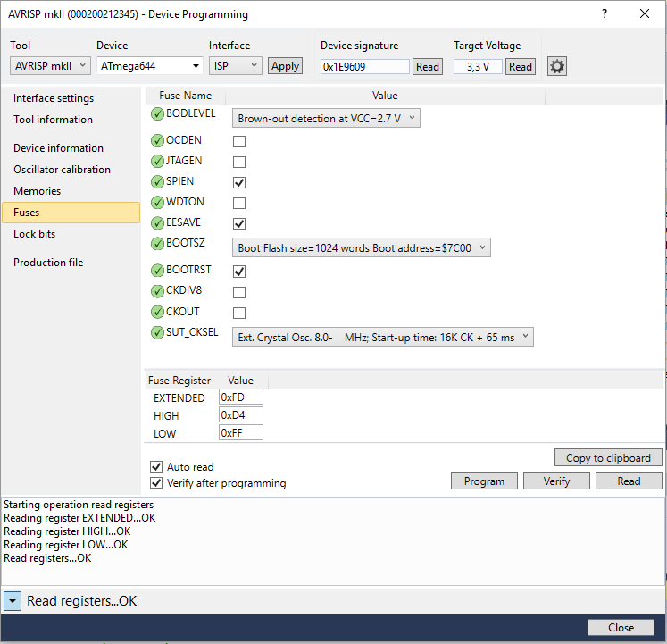
Task: Close the window with the title bar X
Action: click(645, 13)
